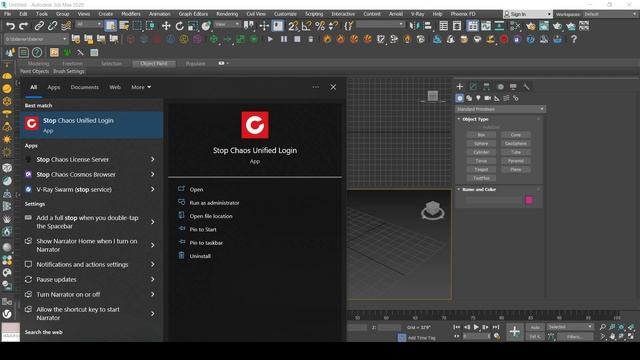Switch to Modeling ribbon tab
640x360 pixels.
point(38,64)
